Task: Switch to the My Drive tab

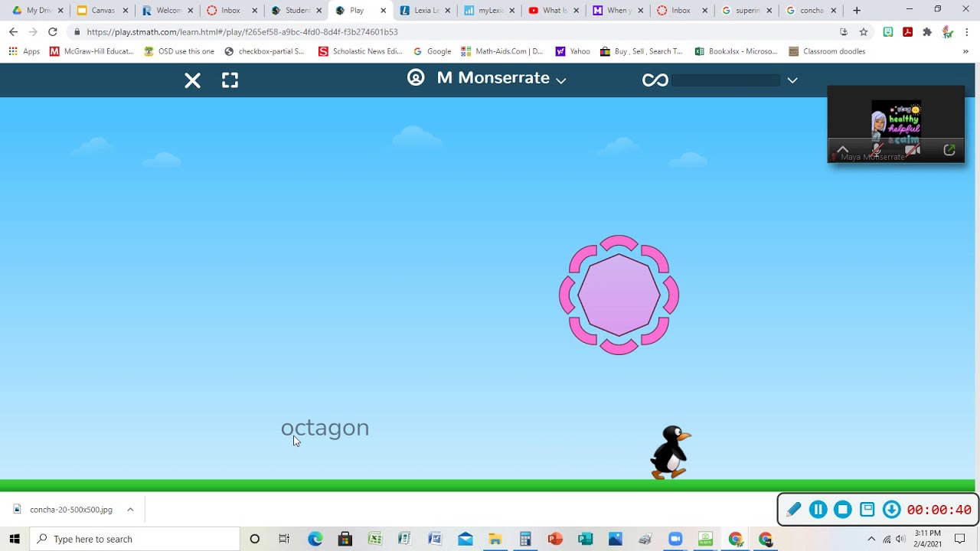Action: coord(38,11)
